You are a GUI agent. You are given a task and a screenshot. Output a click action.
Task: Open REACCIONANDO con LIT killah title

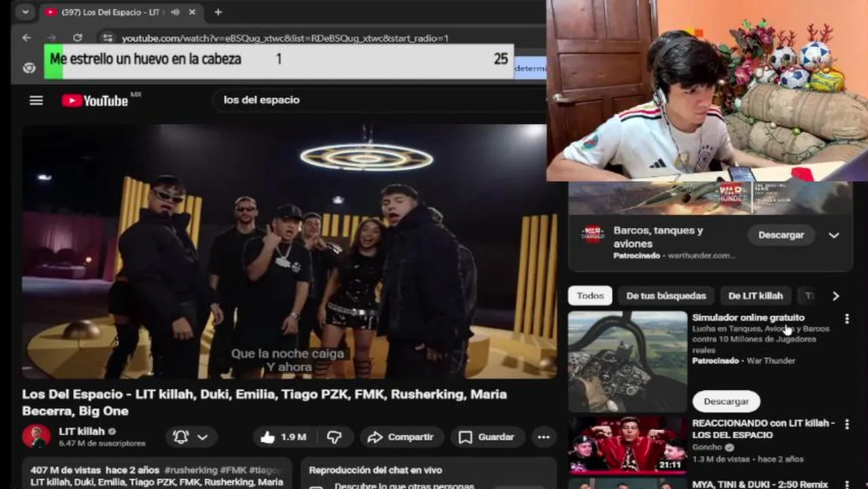(763, 429)
